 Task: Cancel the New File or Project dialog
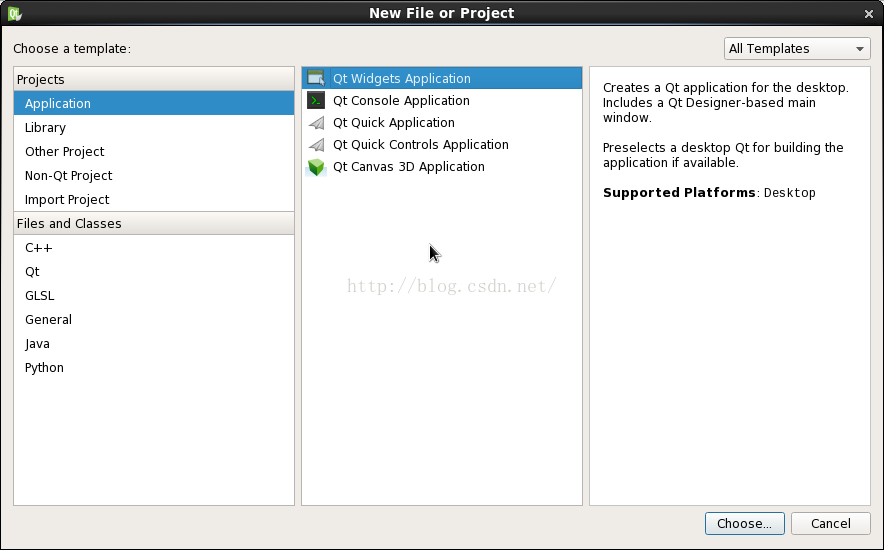(830, 524)
